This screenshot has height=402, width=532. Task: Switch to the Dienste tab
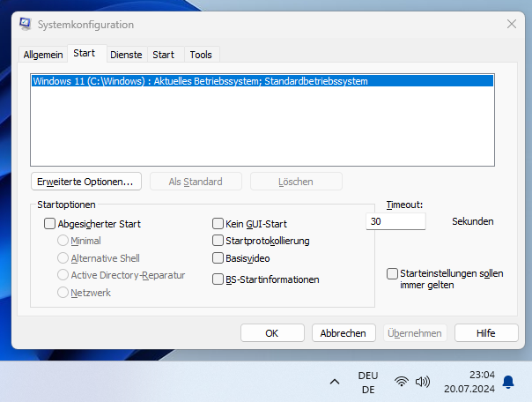click(126, 55)
